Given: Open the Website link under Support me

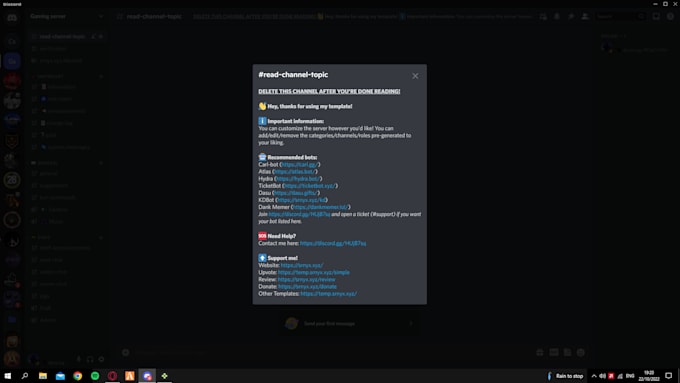Looking at the screenshot, I should (x=302, y=265).
